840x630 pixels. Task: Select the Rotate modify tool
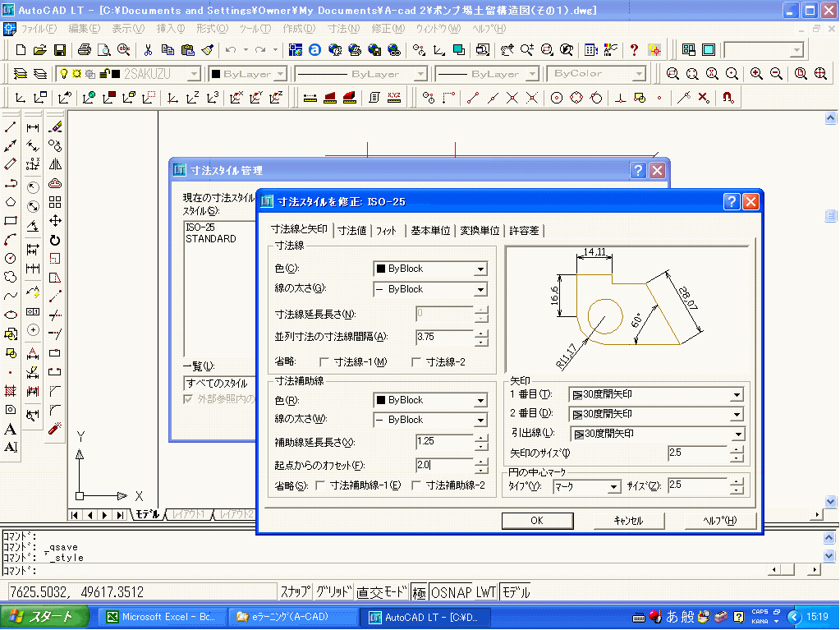pos(55,240)
